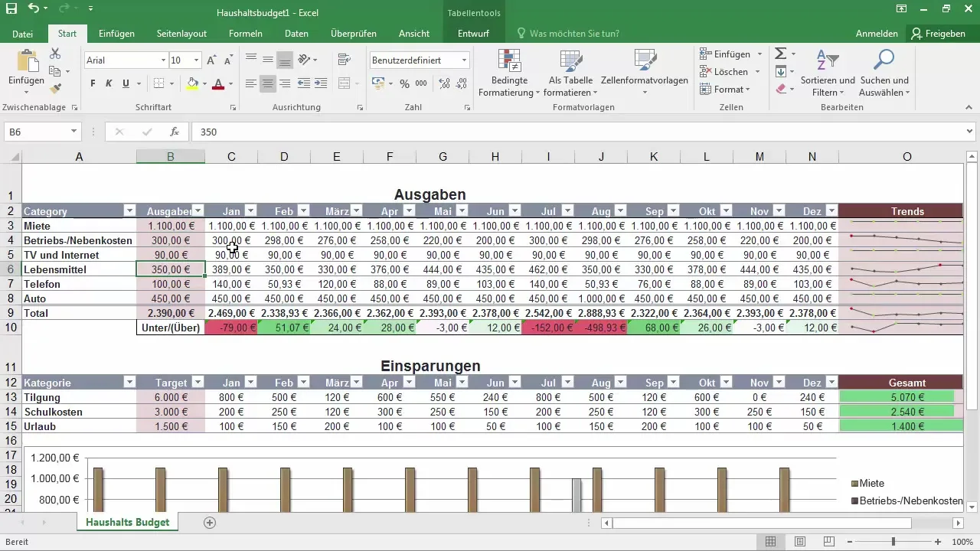Switch to the Seitenlayout tab
980x551 pixels.
tap(181, 34)
